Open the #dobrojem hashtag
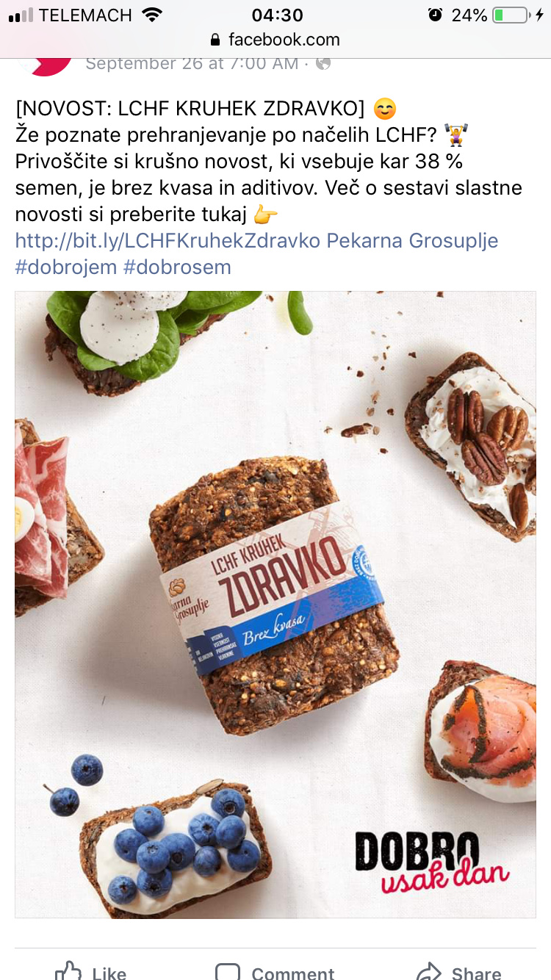 (66, 267)
